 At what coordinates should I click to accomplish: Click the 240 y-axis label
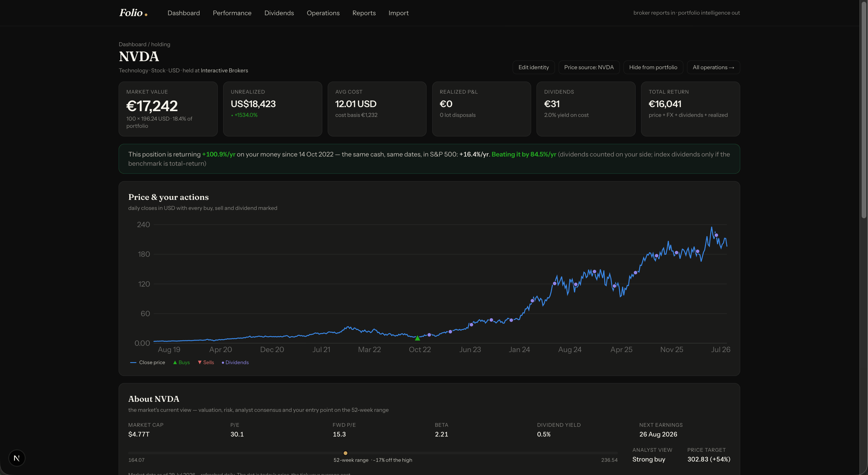click(143, 225)
